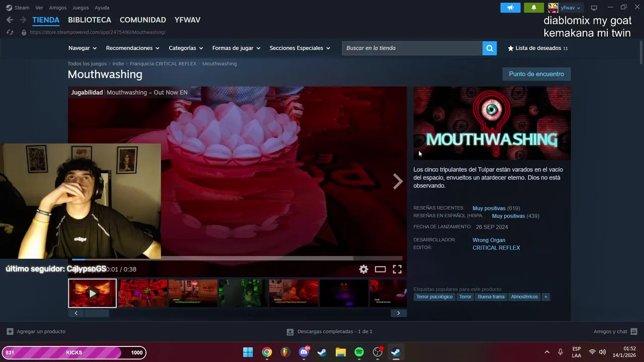The image size is (644, 362).
Task: Open the CRITICAL REFLEX publisher link
Action: pos(496,248)
